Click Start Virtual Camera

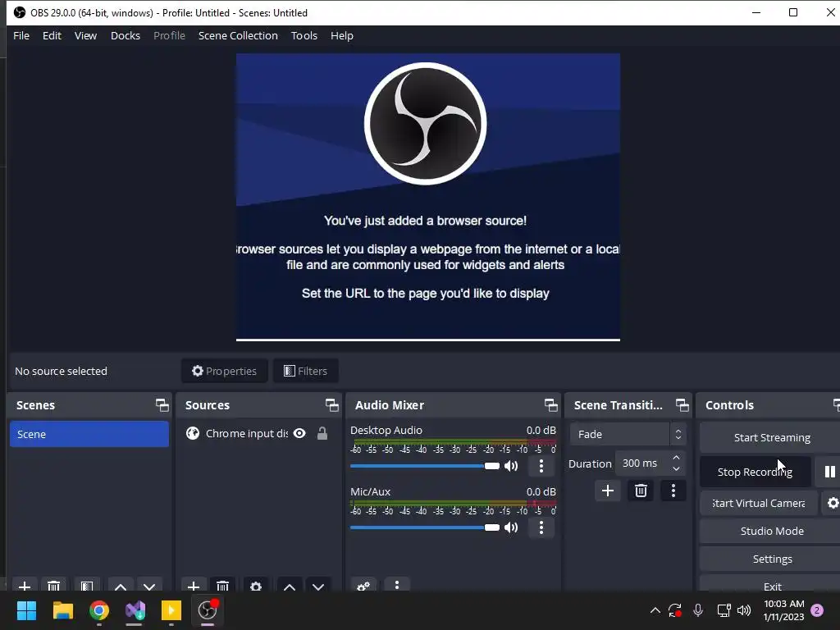(759, 504)
